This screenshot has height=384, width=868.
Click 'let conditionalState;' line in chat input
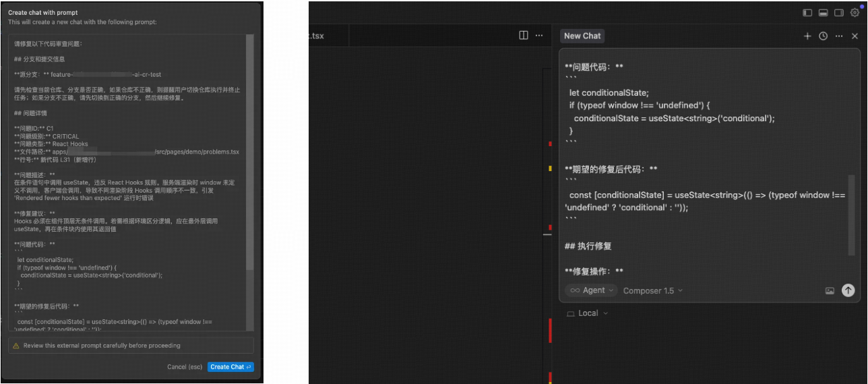[609, 93]
